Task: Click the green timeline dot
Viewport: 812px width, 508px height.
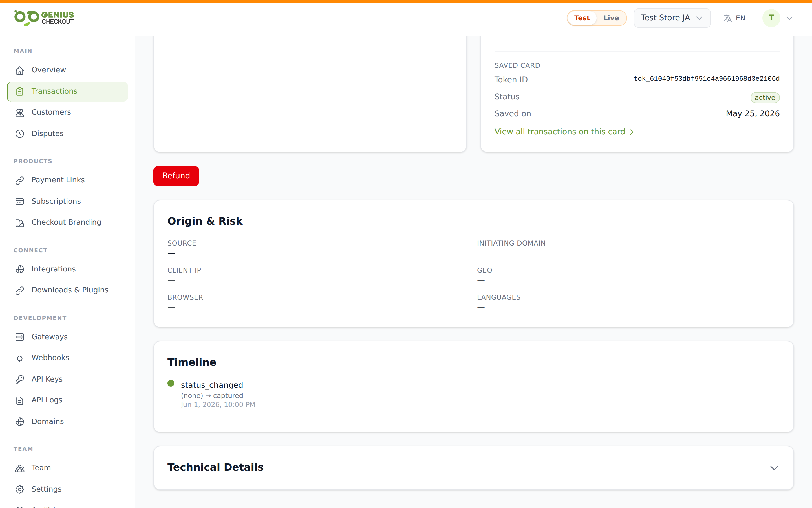Action: tap(171, 383)
